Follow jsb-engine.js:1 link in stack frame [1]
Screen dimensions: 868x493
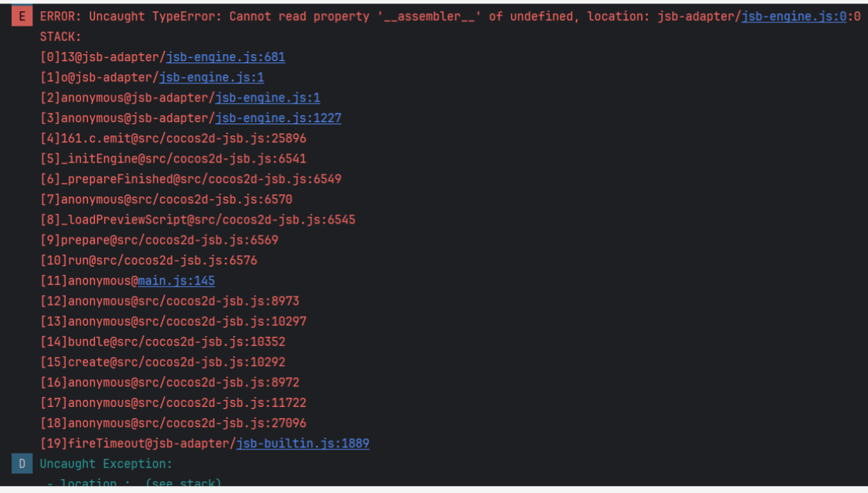pos(212,78)
